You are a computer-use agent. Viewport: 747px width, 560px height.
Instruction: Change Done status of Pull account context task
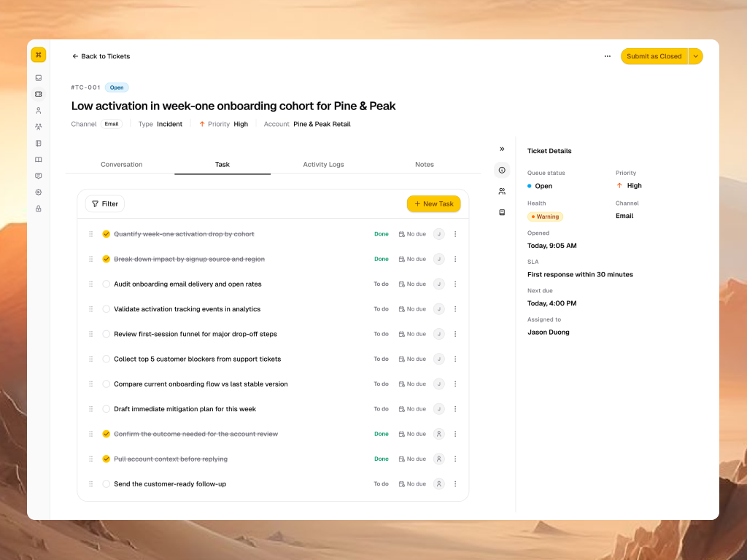click(382, 459)
